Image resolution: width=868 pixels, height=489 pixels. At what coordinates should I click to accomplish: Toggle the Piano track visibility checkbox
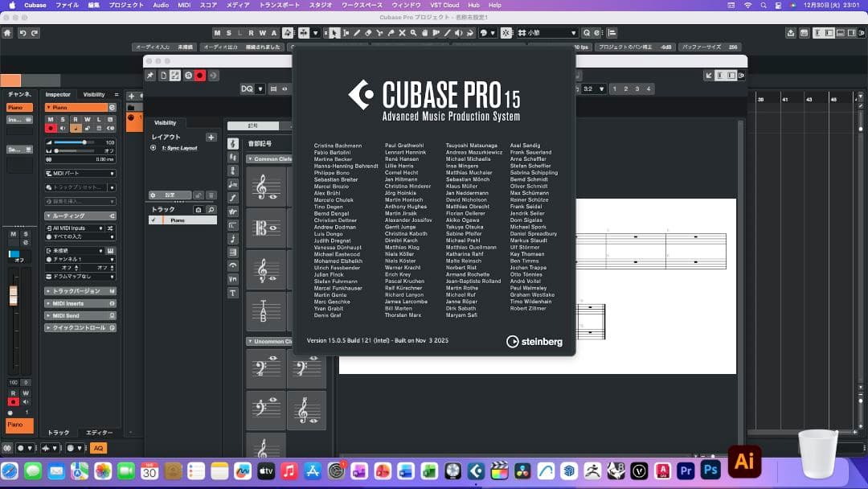click(x=154, y=220)
